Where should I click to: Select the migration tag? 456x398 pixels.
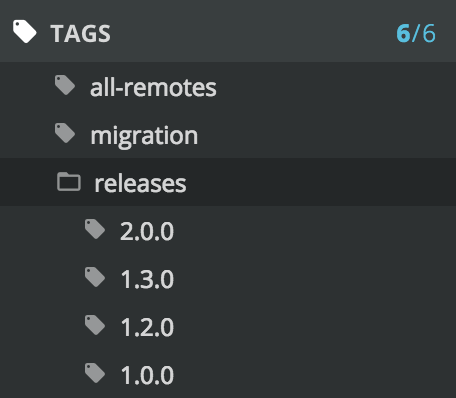click(x=228, y=134)
